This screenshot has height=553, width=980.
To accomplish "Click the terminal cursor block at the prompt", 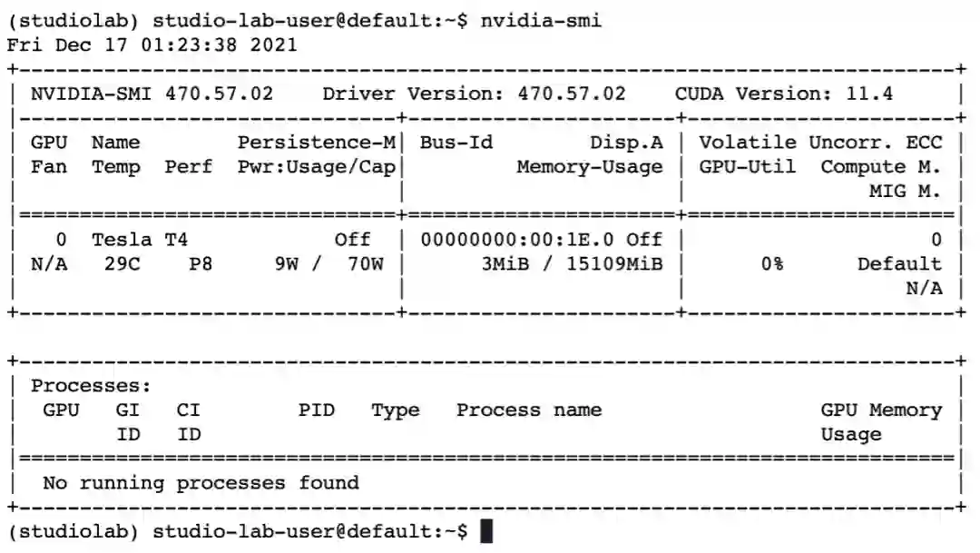I will 486,531.
